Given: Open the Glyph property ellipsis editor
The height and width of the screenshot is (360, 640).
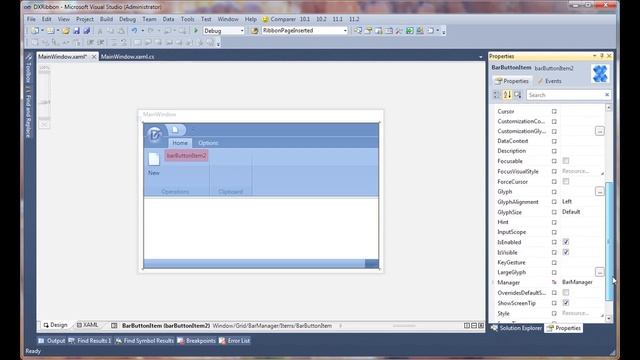Looking at the screenshot, I should click(x=599, y=191).
